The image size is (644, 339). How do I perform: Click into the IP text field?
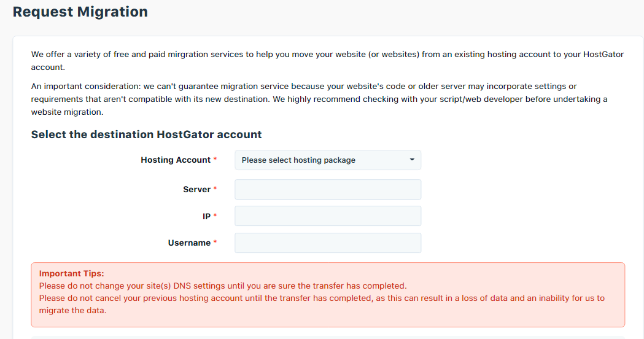click(x=328, y=216)
